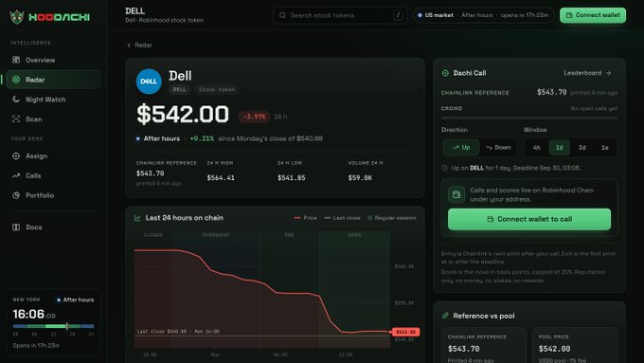Viewport: 644px width, 363px height.
Task: Click the $542.00 headline price
Action: pos(183,114)
